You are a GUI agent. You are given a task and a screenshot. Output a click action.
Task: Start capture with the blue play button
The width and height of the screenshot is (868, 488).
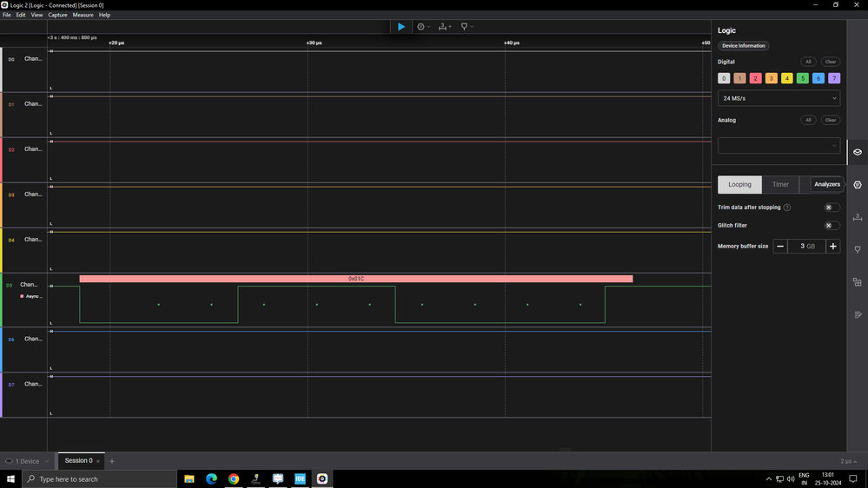coord(401,27)
